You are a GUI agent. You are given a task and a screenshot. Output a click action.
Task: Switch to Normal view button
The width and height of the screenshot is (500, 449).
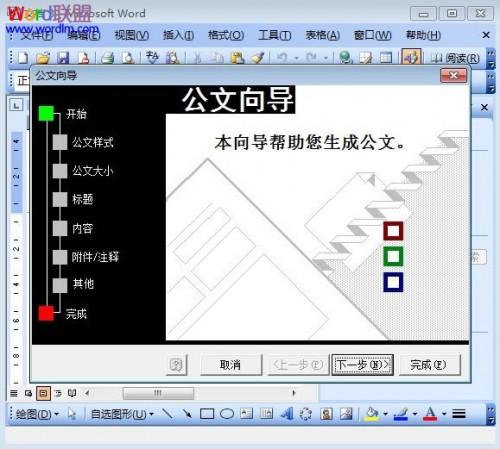14,393
